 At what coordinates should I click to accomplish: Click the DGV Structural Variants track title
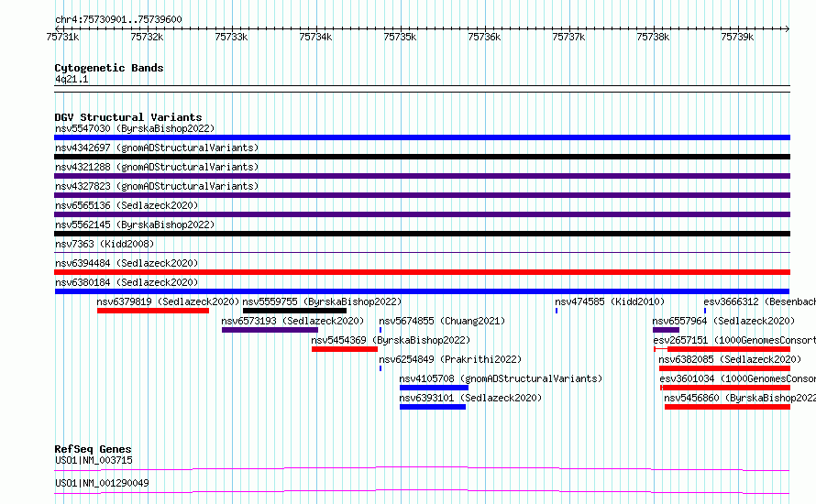[128, 117]
